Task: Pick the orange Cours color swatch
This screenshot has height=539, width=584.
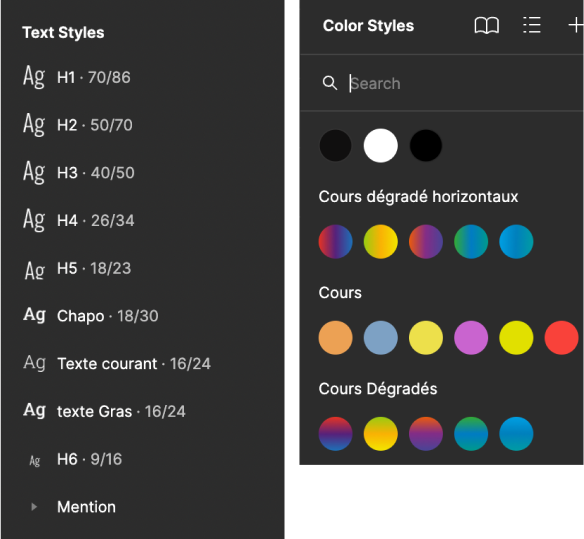Action: 335,337
